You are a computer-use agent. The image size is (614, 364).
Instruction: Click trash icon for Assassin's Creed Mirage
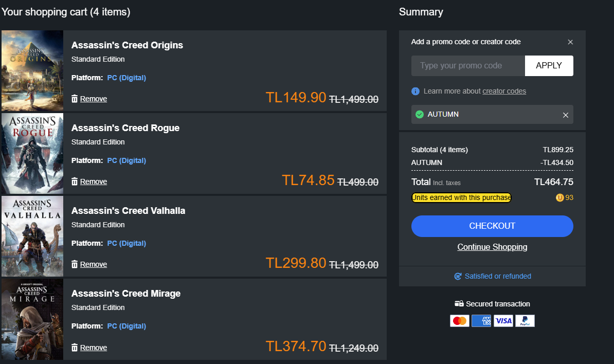(x=75, y=348)
